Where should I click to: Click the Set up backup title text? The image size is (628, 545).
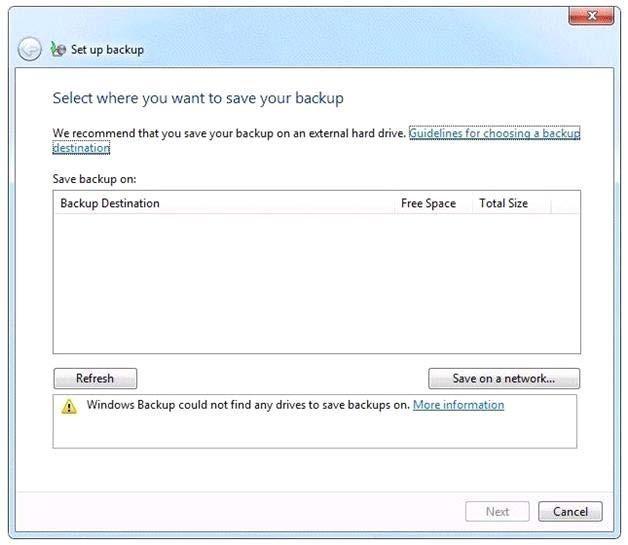click(x=107, y=50)
